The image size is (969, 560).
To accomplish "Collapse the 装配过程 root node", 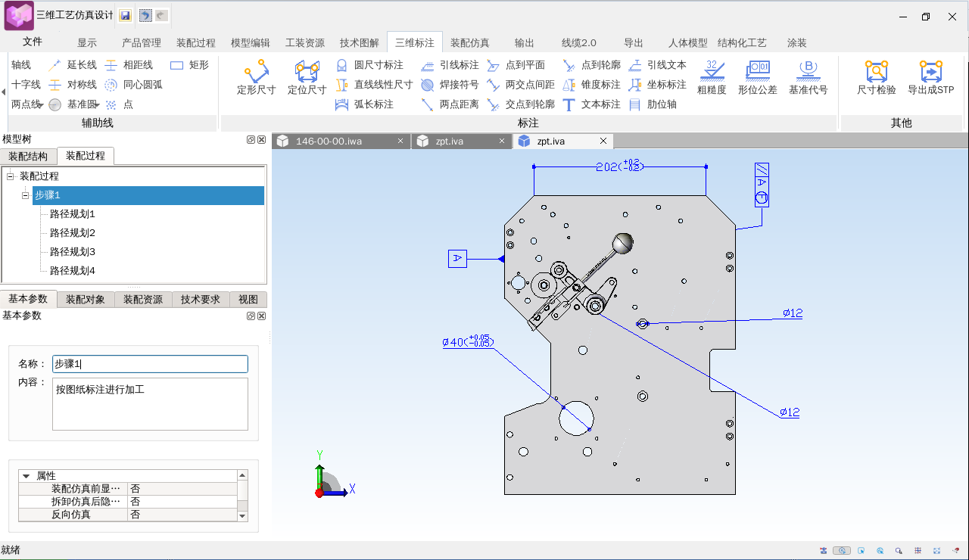I will click(11, 176).
